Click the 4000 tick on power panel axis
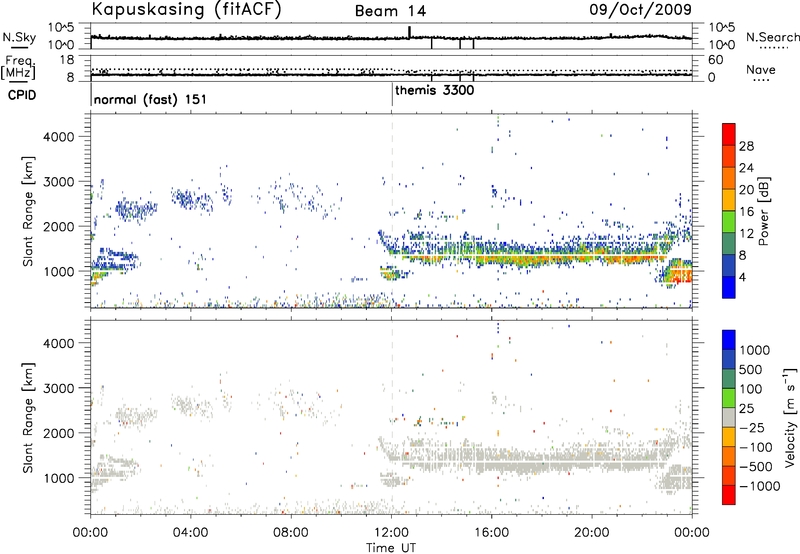 (58, 137)
